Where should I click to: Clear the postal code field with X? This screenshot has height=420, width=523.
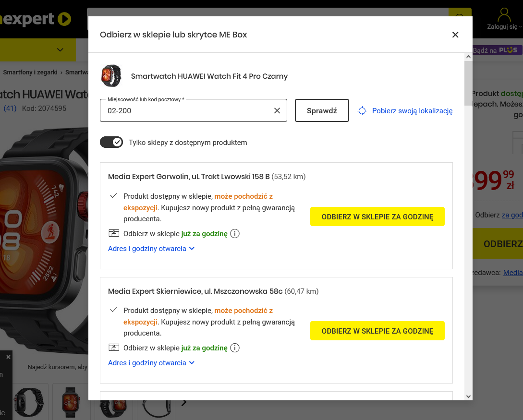pos(277,111)
